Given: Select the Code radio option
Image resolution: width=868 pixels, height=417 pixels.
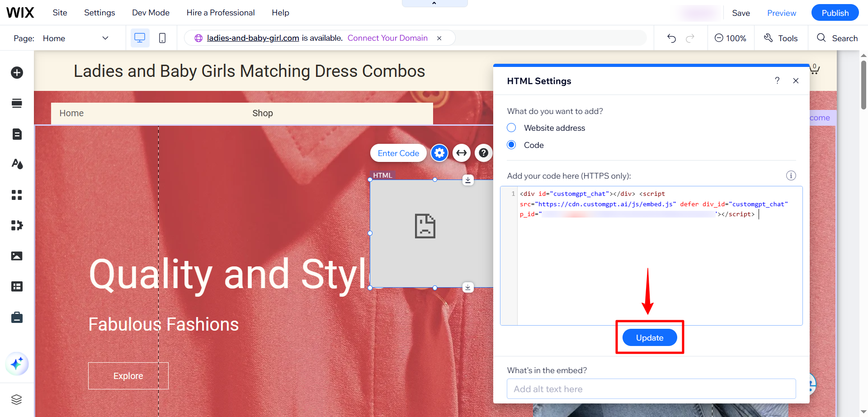Looking at the screenshot, I should (x=511, y=145).
